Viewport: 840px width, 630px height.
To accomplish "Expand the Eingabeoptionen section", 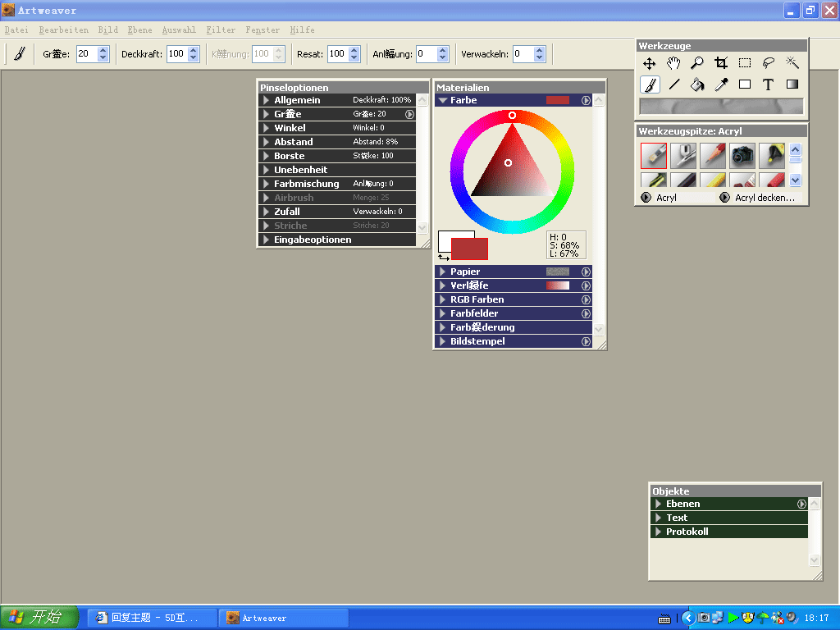I will point(266,240).
